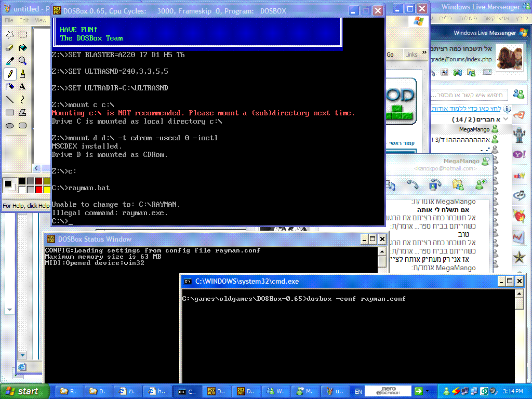
Task: Open the Yahoo tab in Messenger sidebar
Action: pos(519,155)
